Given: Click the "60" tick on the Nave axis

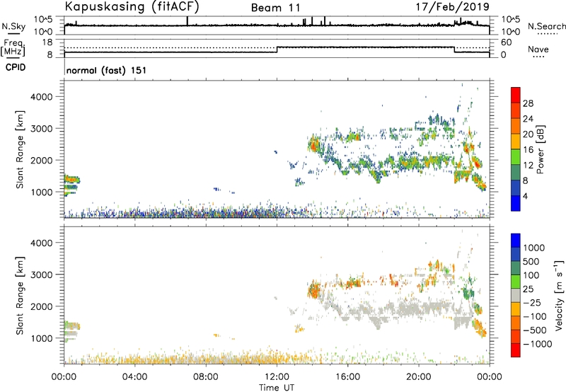Looking at the screenshot, I should click(506, 42).
